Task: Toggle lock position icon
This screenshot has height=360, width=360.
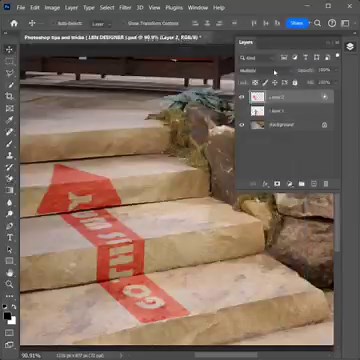Action: point(275,82)
